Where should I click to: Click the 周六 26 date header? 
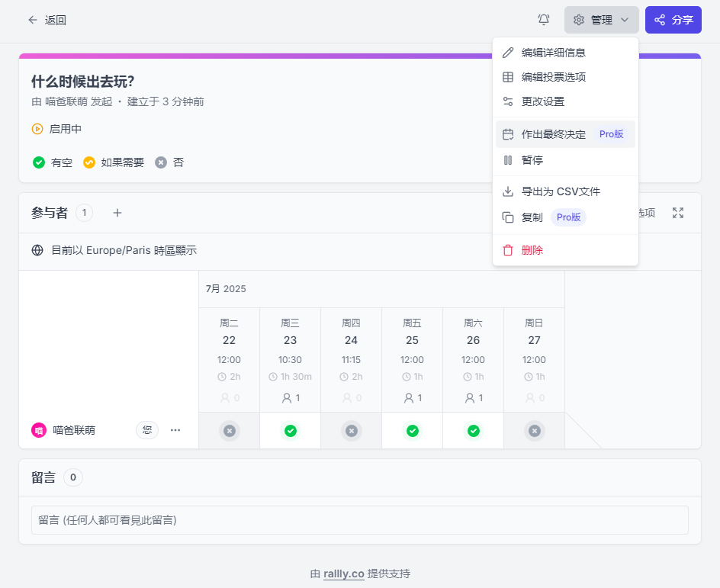click(474, 332)
